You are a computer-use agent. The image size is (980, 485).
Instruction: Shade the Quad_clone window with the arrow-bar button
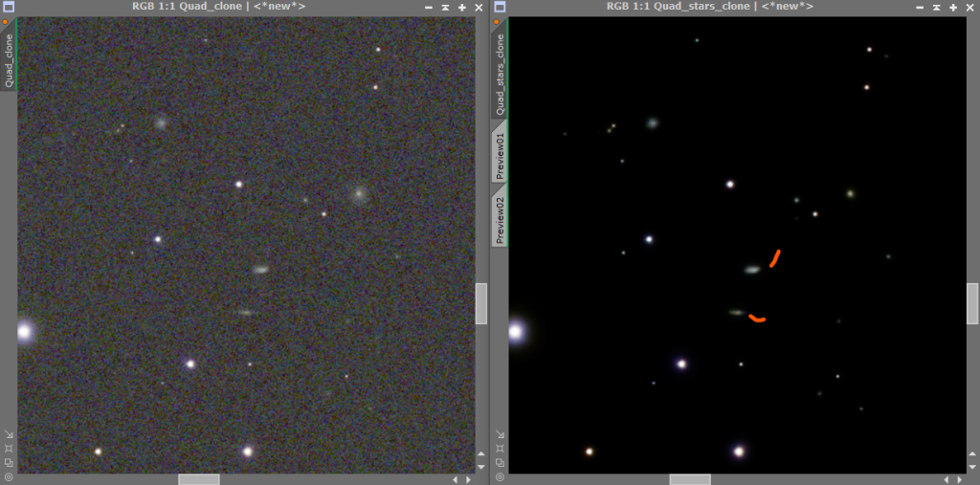(x=445, y=8)
